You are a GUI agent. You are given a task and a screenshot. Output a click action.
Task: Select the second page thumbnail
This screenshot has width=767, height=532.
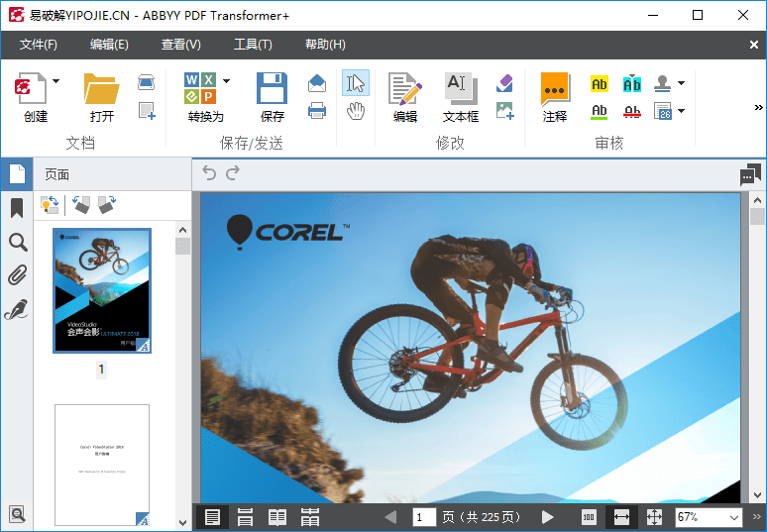(x=102, y=465)
